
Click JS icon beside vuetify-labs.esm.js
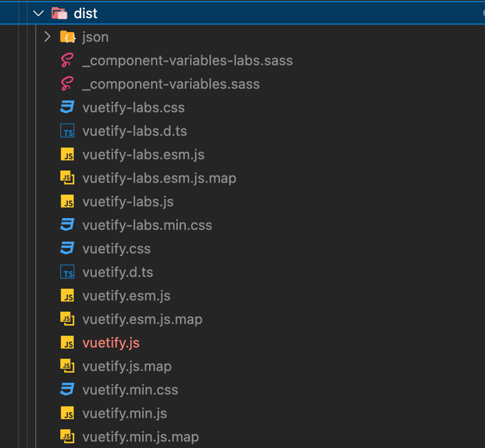68,155
